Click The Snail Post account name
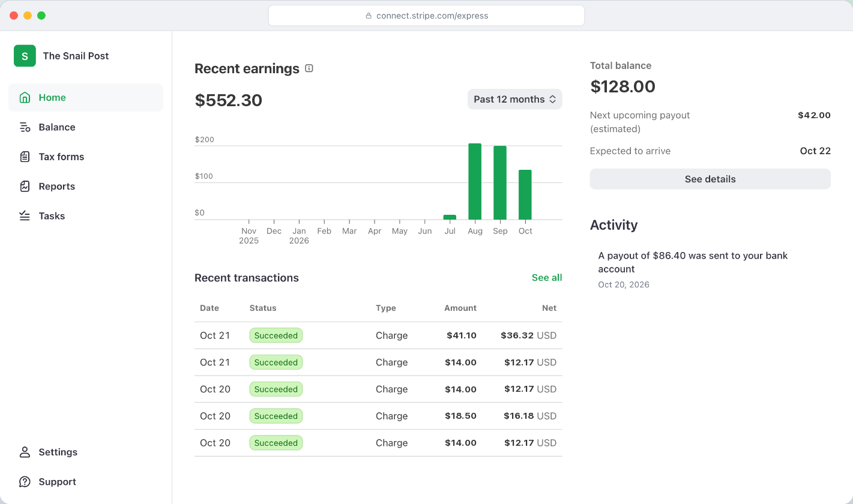The width and height of the screenshot is (853, 504). point(76,56)
